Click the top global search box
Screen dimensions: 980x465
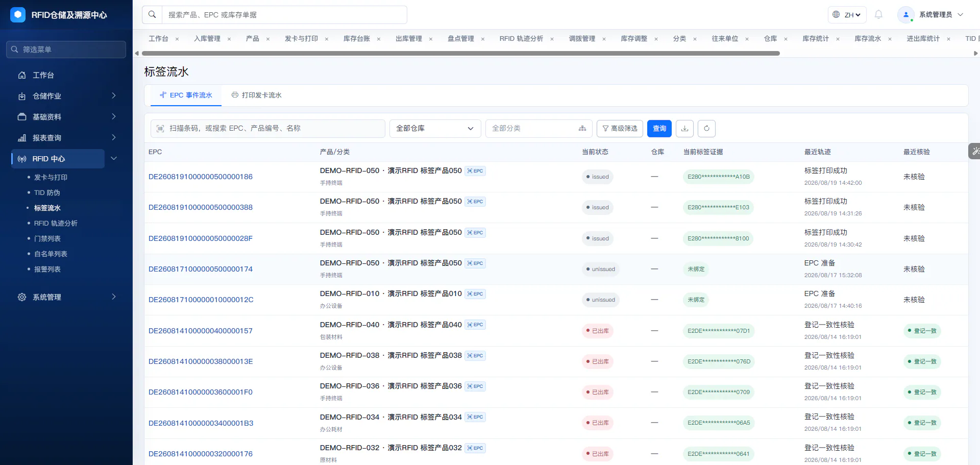tap(284, 15)
